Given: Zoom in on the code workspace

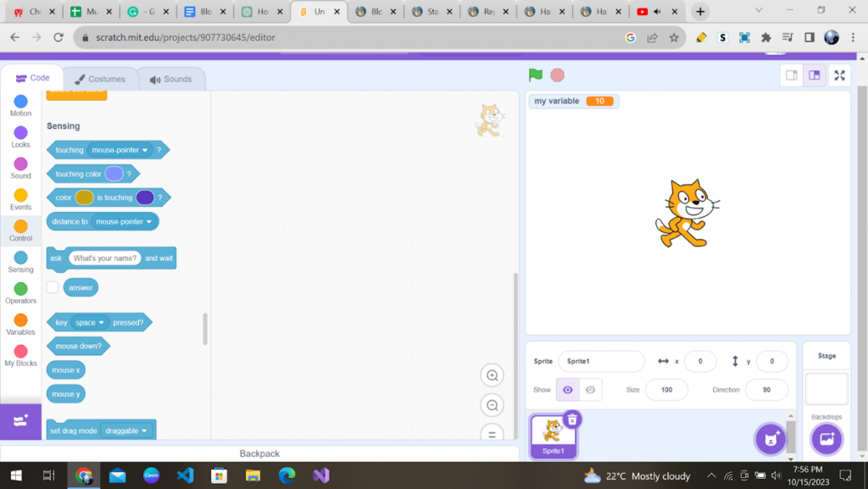Looking at the screenshot, I should pyautogui.click(x=492, y=375).
